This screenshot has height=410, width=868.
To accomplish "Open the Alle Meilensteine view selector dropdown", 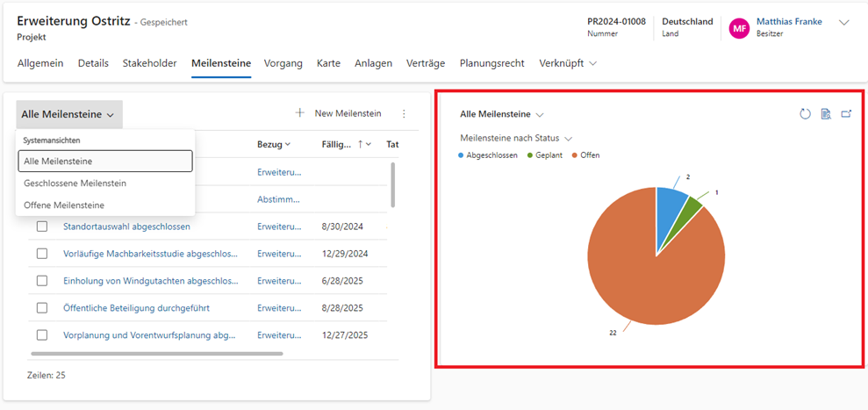I will (x=68, y=114).
